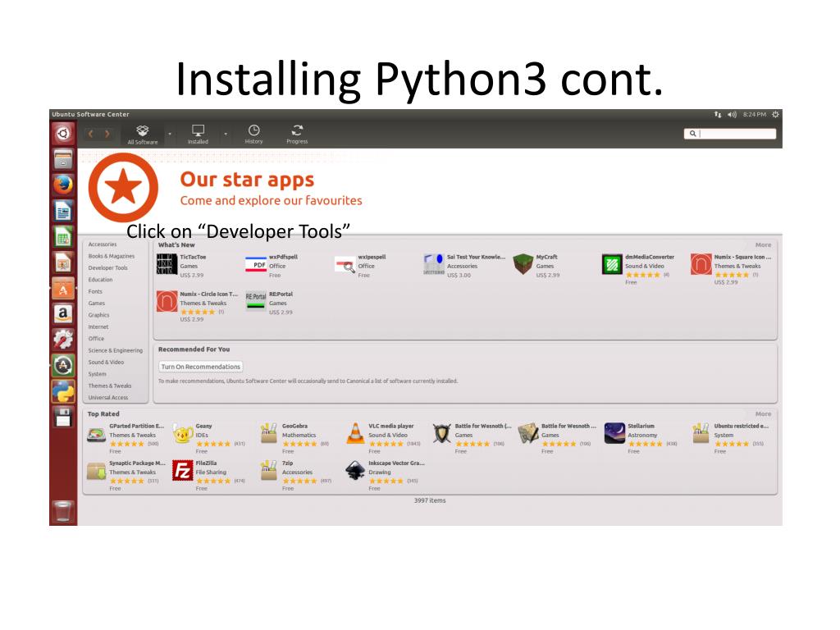This screenshot has height=630, width=840.
Task: Click the dmMediaConverter app icon
Action: tap(612, 264)
